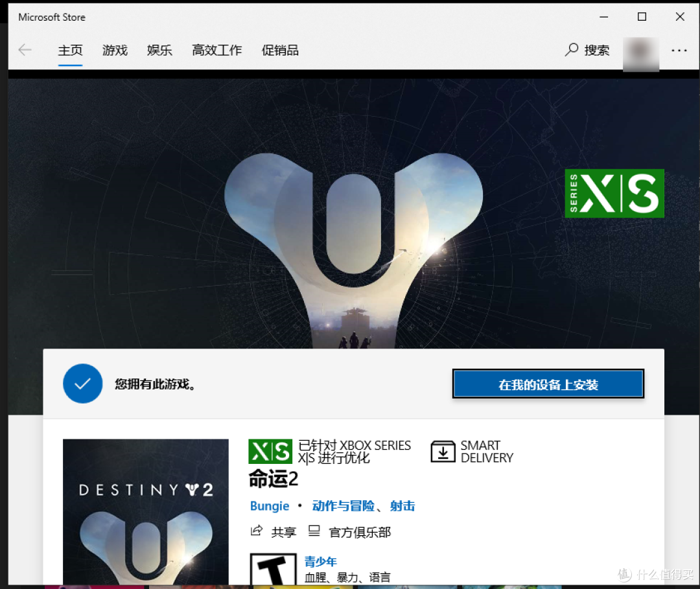Viewport: 700px width, 589px height.
Task: Switch to 高效工作 tab
Action: (x=217, y=50)
